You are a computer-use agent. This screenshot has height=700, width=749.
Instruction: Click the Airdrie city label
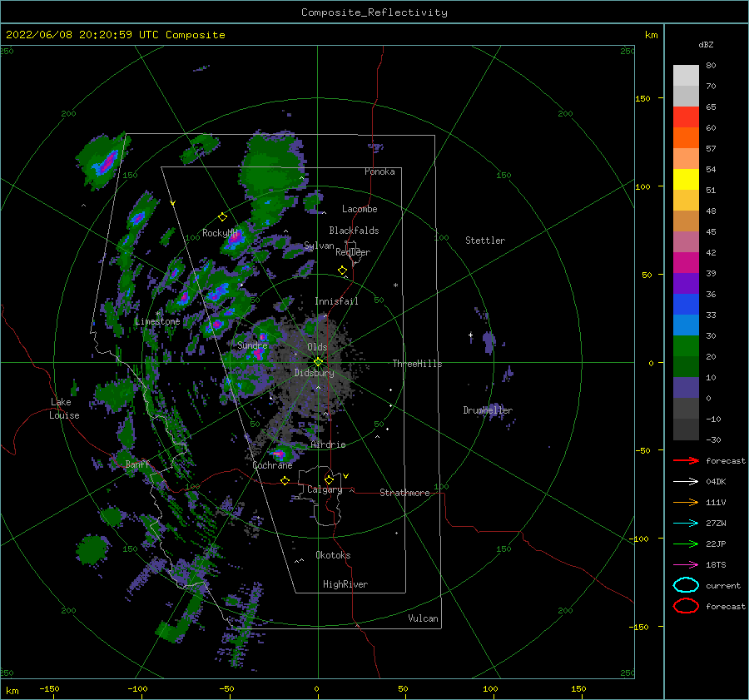point(328,444)
